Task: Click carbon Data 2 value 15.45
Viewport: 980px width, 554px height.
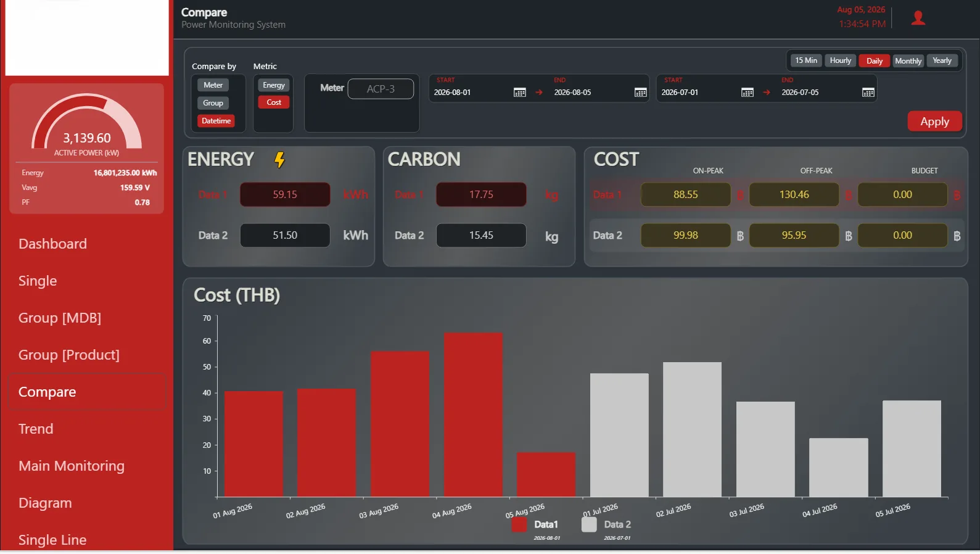Action: coord(481,235)
